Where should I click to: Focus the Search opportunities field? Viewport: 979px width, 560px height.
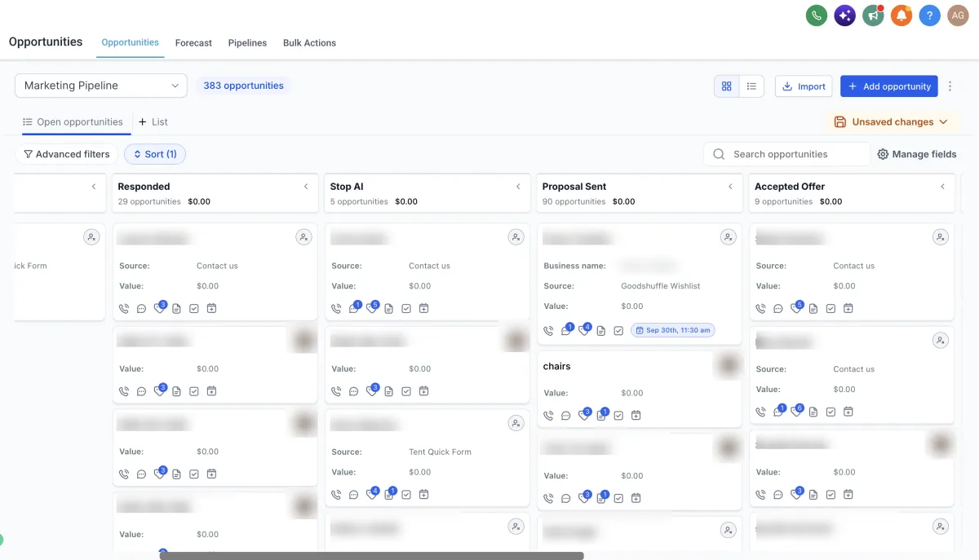786,154
